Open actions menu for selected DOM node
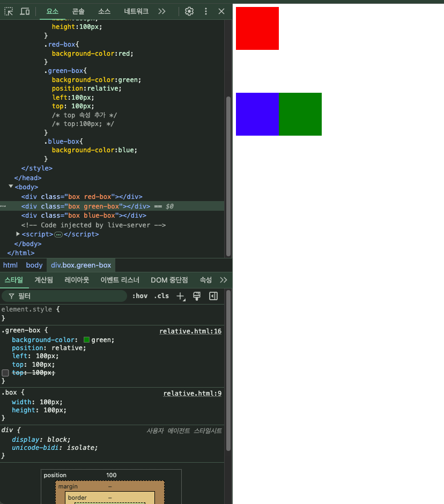Viewport: 444px width, 504px height. pos(3,206)
